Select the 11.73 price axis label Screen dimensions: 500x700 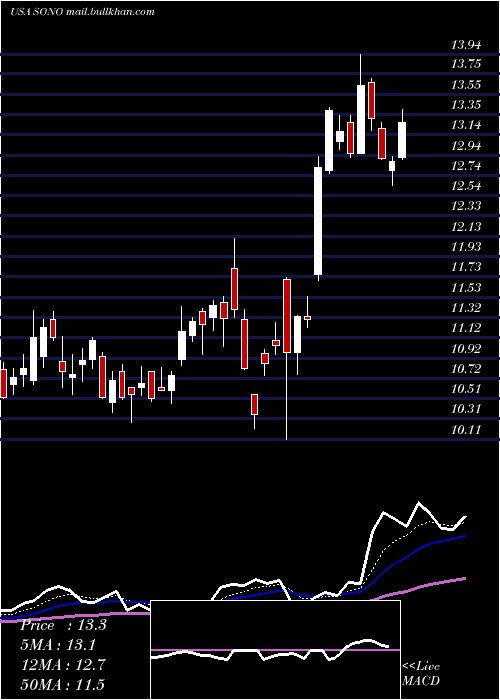(466, 267)
